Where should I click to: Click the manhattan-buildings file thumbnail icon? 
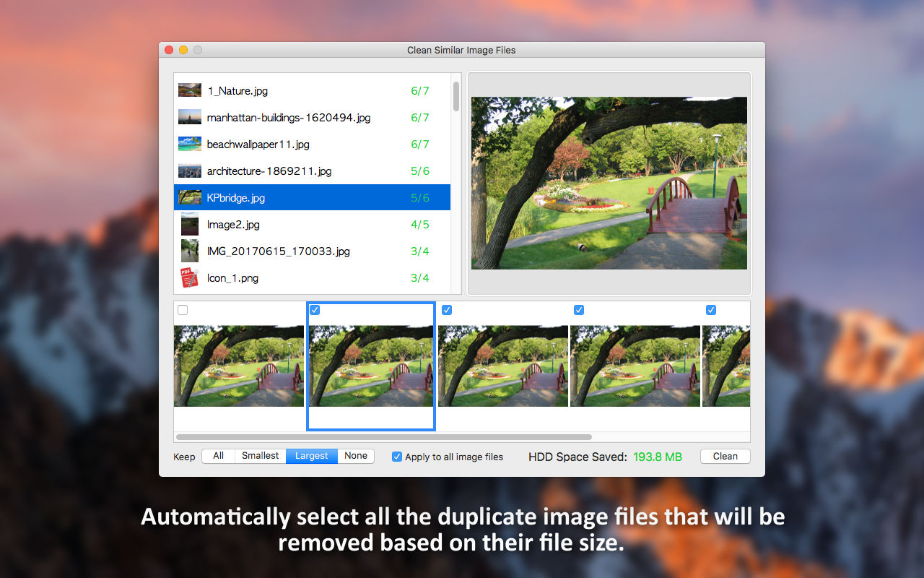click(x=190, y=117)
